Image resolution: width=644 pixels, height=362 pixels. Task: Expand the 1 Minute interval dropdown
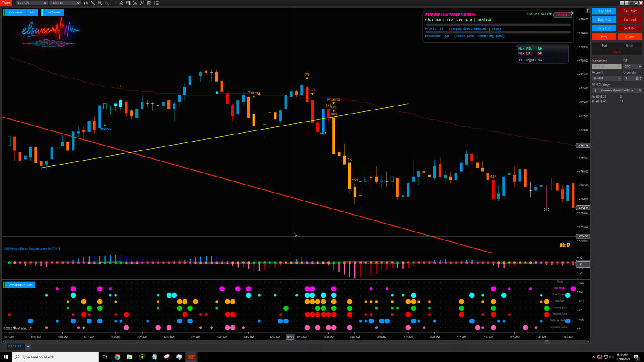[65, 3]
